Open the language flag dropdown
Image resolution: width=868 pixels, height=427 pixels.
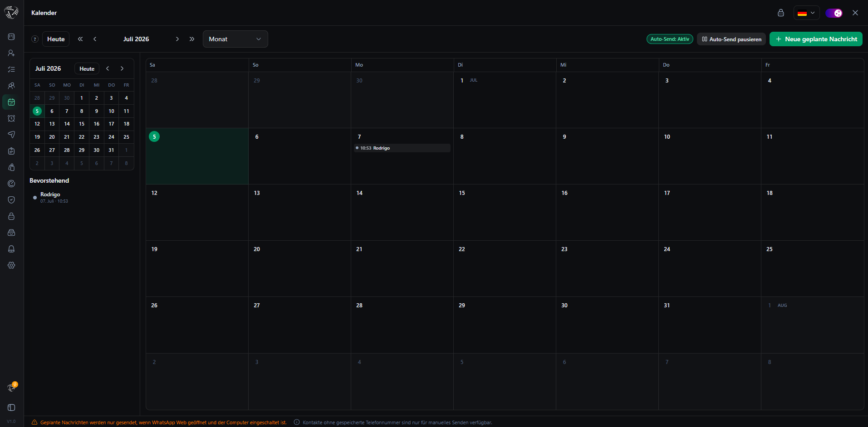pos(806,13)
